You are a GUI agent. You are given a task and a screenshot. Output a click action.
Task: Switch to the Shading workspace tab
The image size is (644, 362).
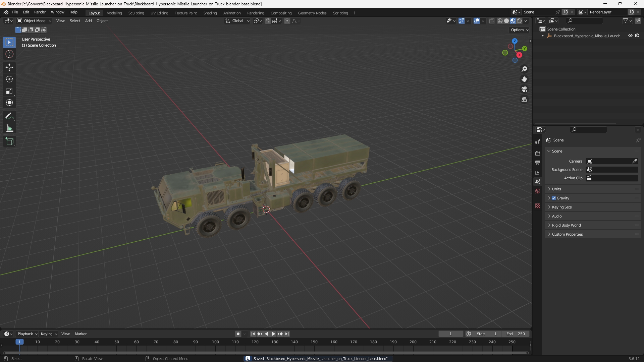(x=210, y=13)
